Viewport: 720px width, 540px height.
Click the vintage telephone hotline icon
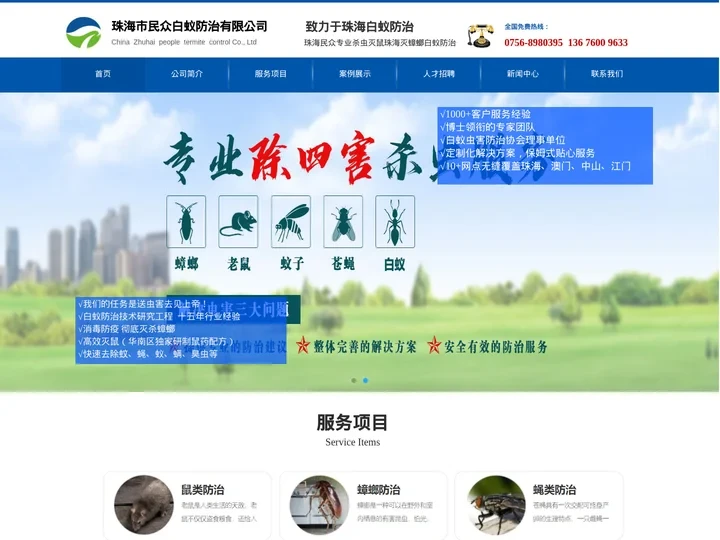(x=480, y=36)
